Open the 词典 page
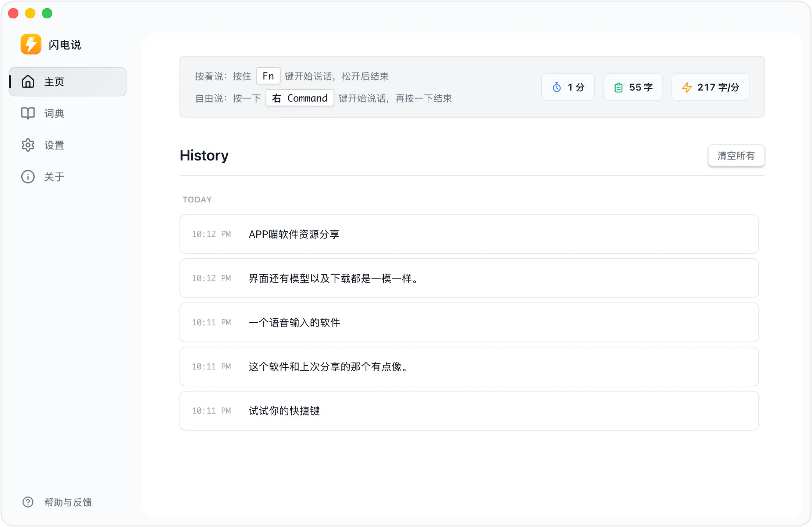The image size is (812, 527). [x=54, y=113]
